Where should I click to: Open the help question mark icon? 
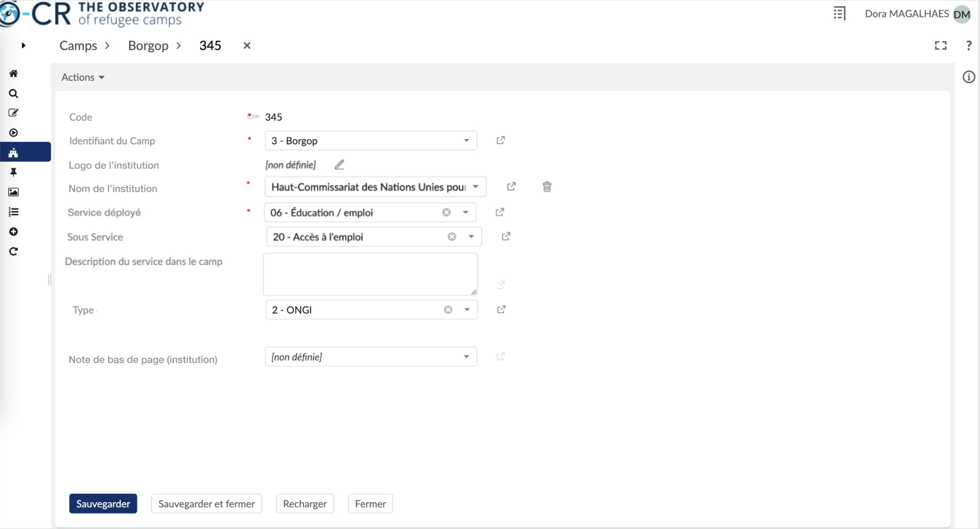tap(968, 45)
